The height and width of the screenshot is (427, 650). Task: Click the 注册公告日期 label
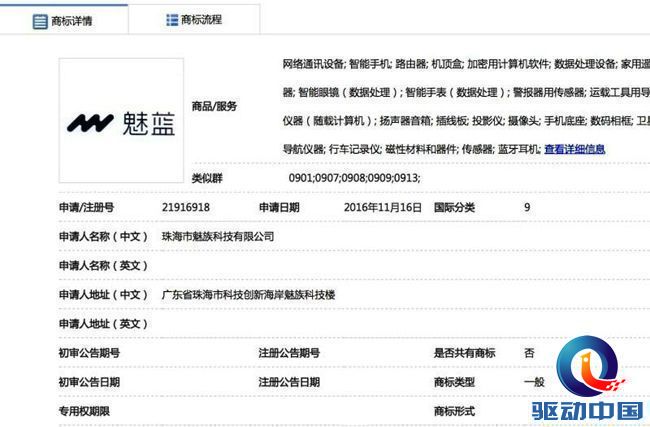pos(289,382)
